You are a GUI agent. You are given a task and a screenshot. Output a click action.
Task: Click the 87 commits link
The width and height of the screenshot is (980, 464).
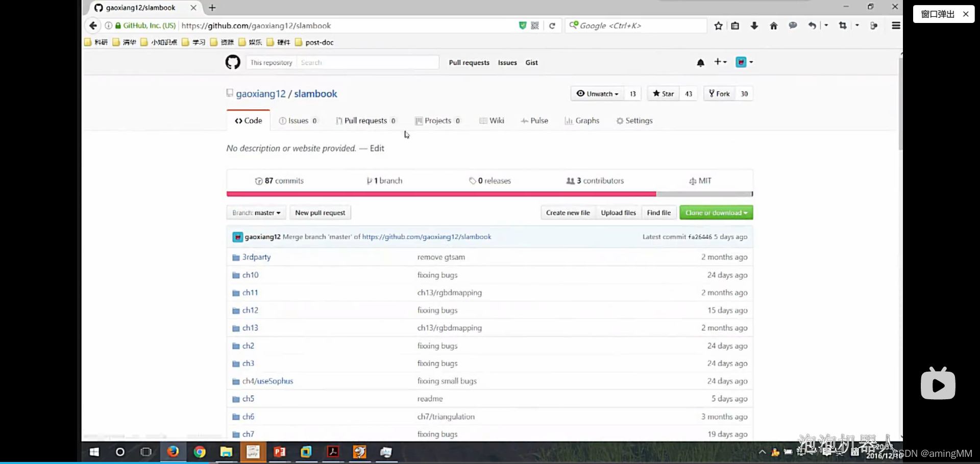(x=279, y=181)
